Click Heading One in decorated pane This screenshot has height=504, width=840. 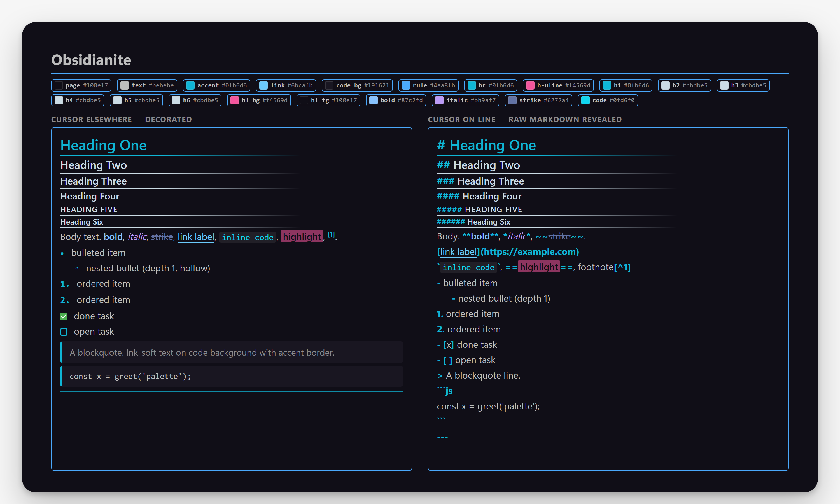103,145
